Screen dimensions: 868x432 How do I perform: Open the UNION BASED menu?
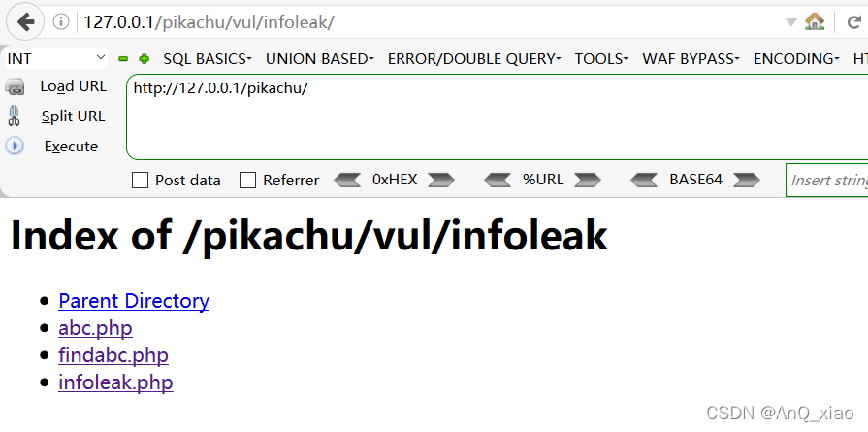point(320,58)
